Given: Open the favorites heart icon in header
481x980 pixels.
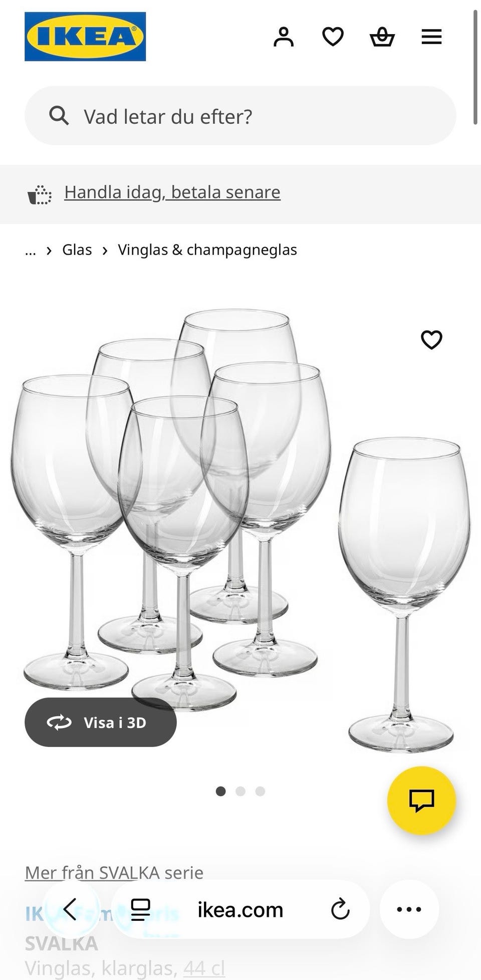Looking at the screenshot, I should [x=333, y=37].
